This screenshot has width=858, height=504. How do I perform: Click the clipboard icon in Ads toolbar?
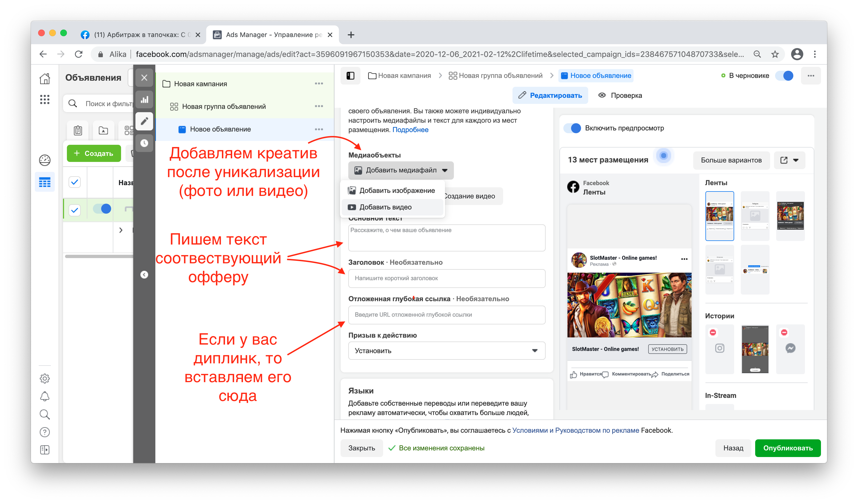click(x=78, y=130)
